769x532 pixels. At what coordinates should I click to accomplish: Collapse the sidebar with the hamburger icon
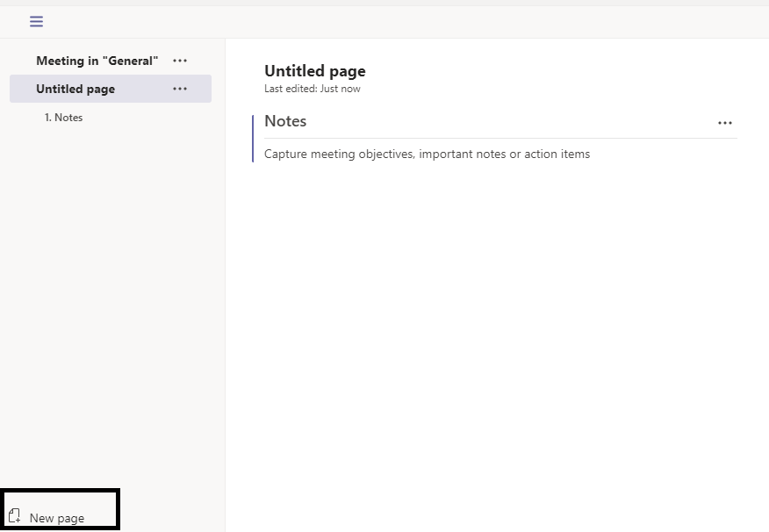point(36,21)
